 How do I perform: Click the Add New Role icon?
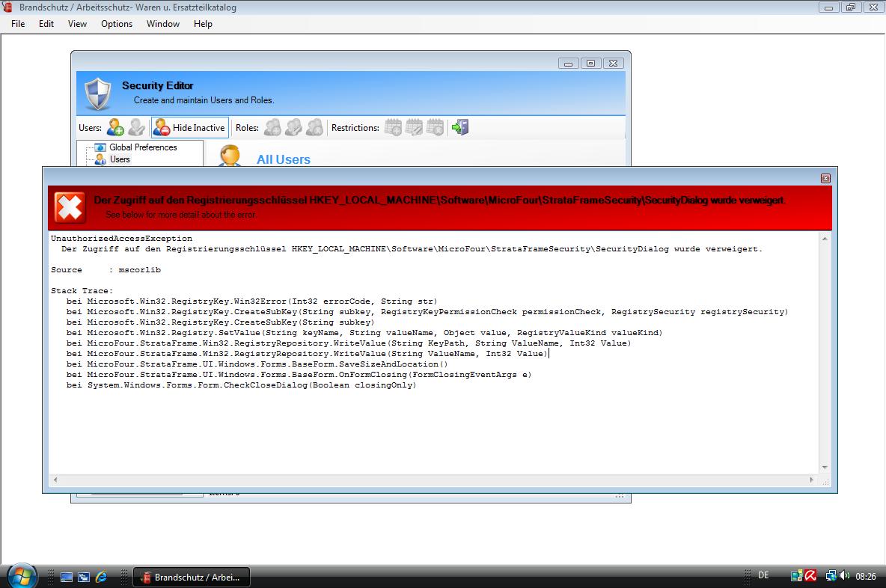pos(272,127)
